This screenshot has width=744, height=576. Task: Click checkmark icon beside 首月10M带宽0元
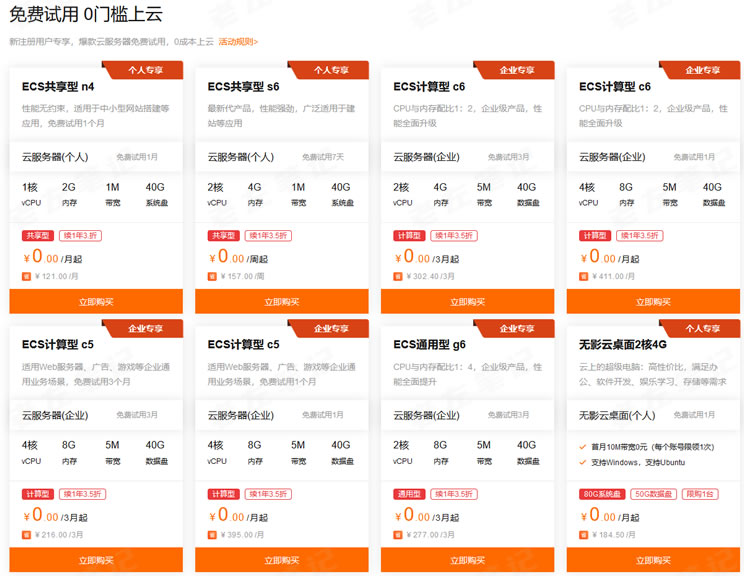[x=583, y=447]
